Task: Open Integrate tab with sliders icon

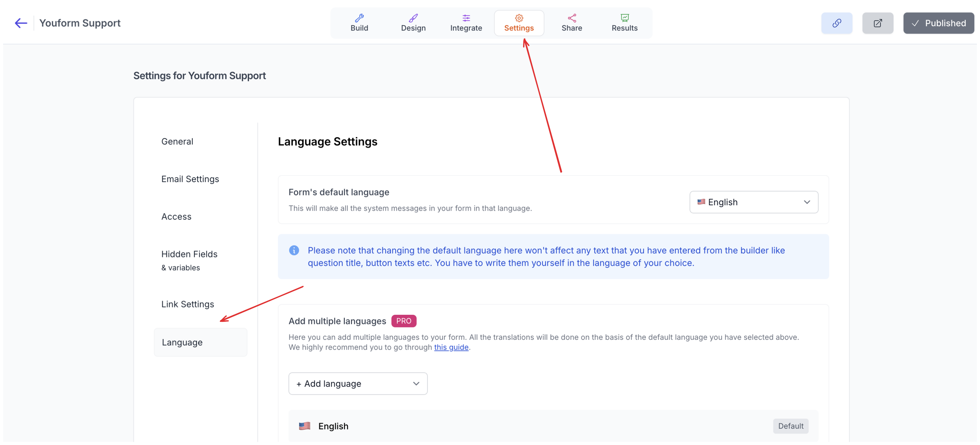Action: (466, 23)
